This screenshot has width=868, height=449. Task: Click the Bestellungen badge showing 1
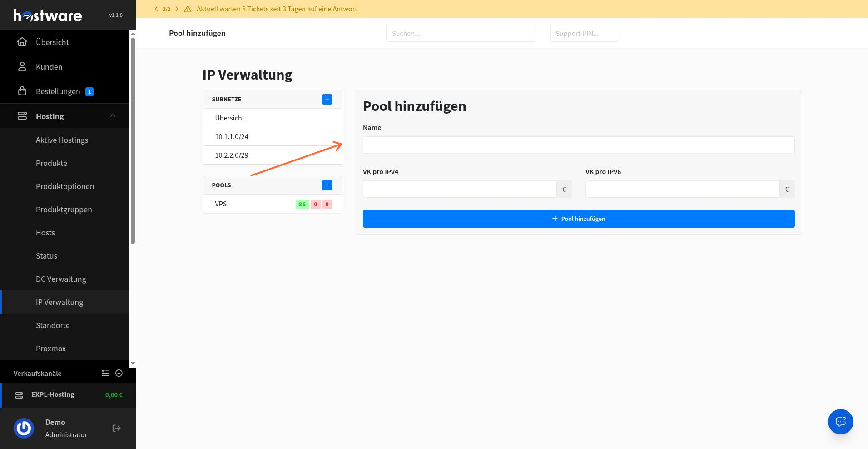(x=89, y=92)
